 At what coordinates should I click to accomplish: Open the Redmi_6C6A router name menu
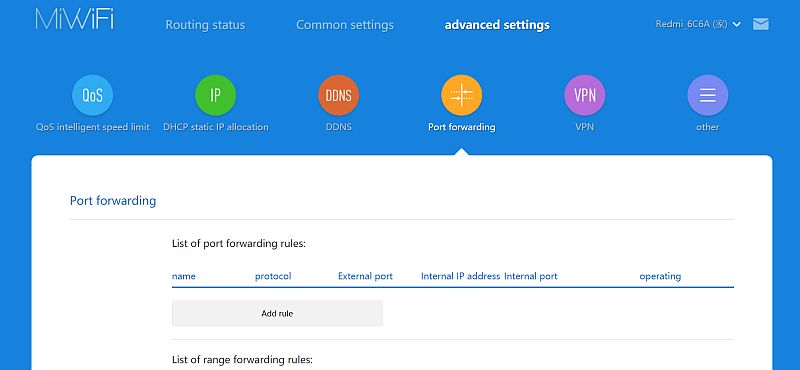(691, 24)
